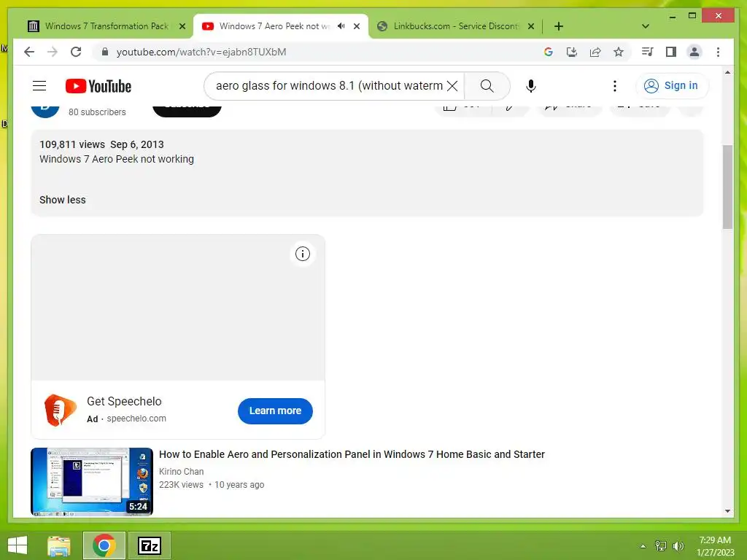The width and height of the screenshot is (747, 560).
Task: Open How to Enable Aero video title
Action: pos(352,454)
